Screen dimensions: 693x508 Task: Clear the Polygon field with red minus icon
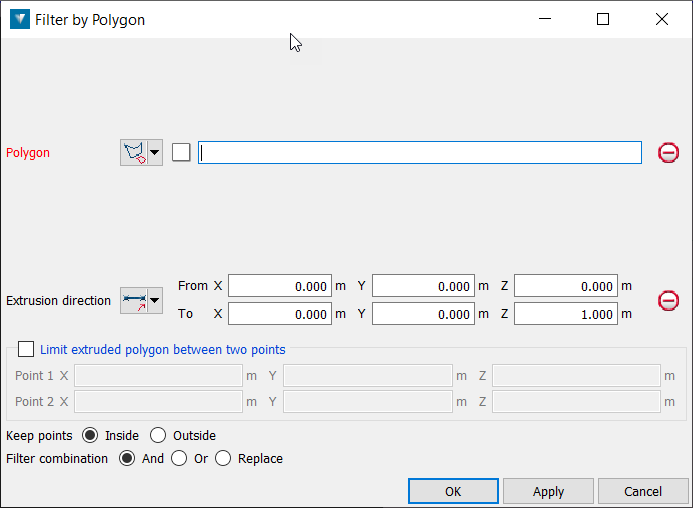[x=668, y=153]
